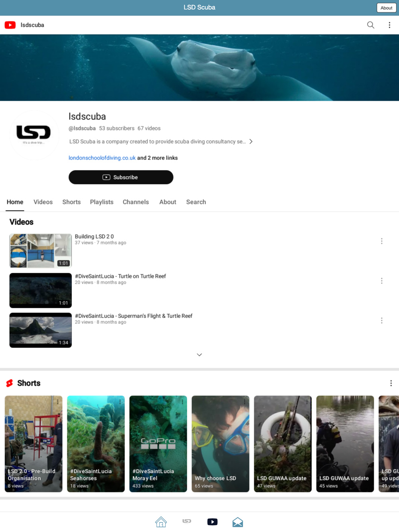The image size is (399, 532).
Task: Open the channel Search tab
Action: [196, 202]
